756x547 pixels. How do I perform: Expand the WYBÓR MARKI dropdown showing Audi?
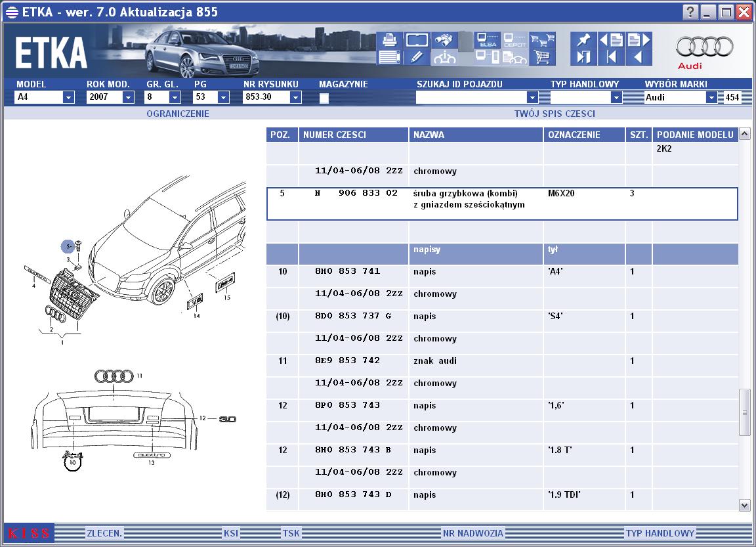(711, 97)
